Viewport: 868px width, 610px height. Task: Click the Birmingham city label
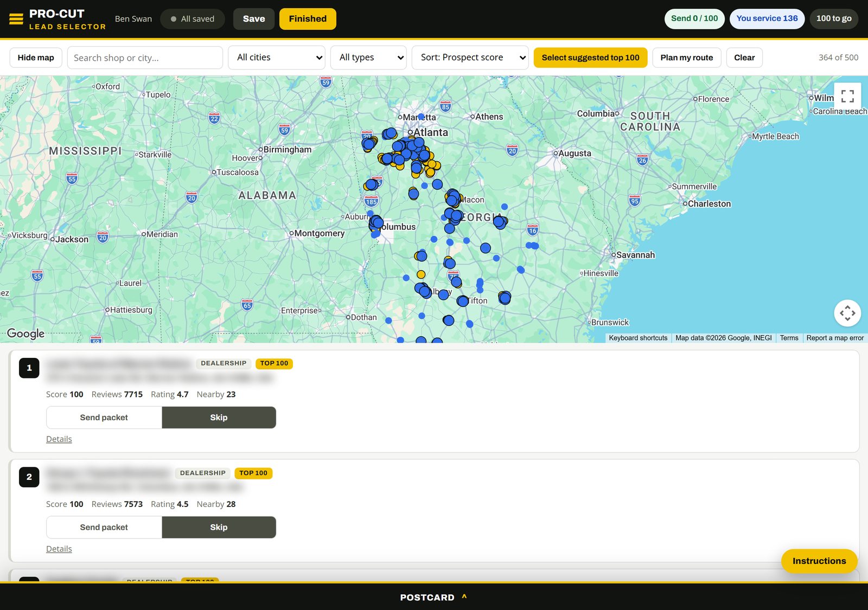tap(288, 150)
